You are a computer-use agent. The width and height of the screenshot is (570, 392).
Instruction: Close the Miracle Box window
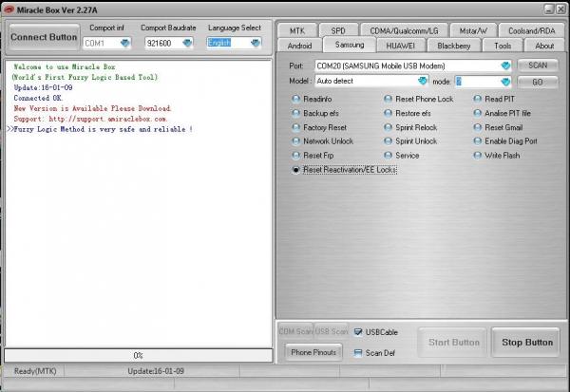(x=561, y=9)
